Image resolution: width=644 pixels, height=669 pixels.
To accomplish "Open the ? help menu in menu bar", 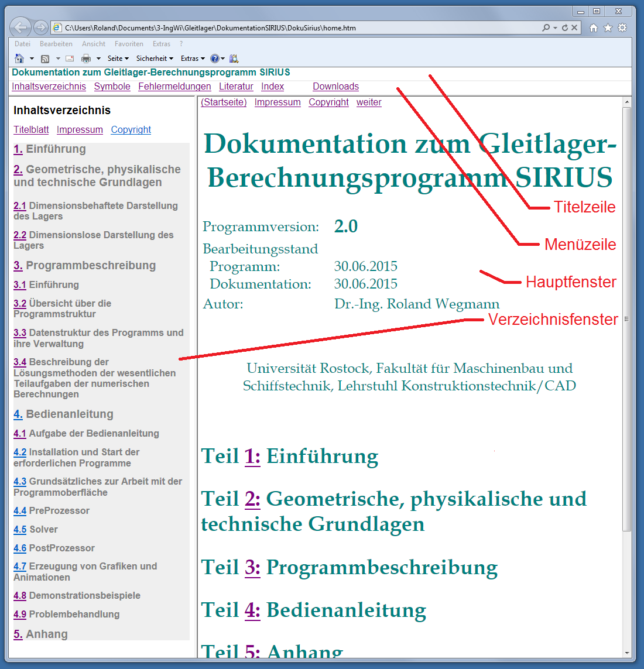I will (x=181, y=44).
